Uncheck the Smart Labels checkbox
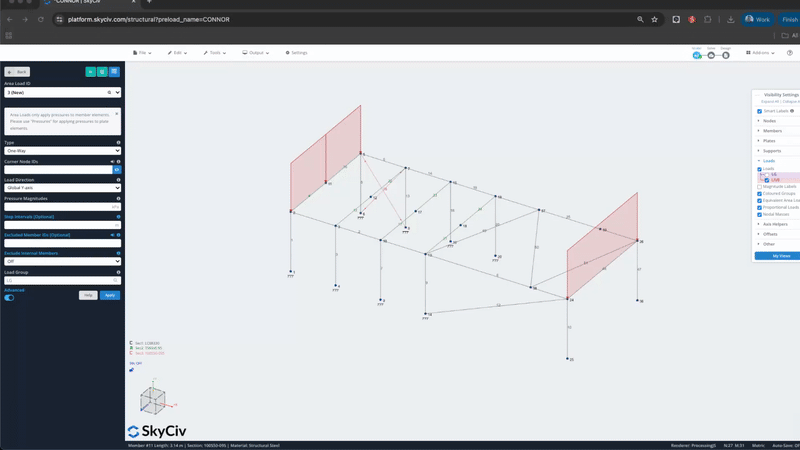Image resolution: width=800 pixels, height=450 pixels. coord(760,111)
